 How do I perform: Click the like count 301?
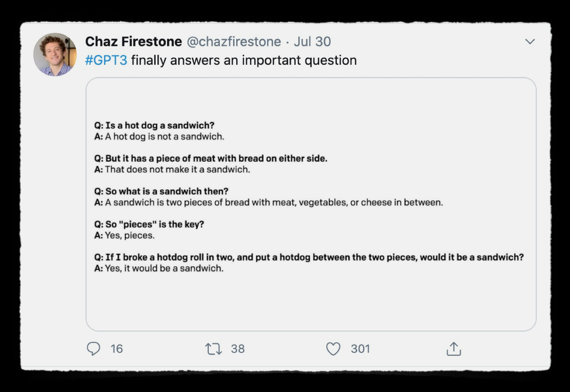coord(360,348)
